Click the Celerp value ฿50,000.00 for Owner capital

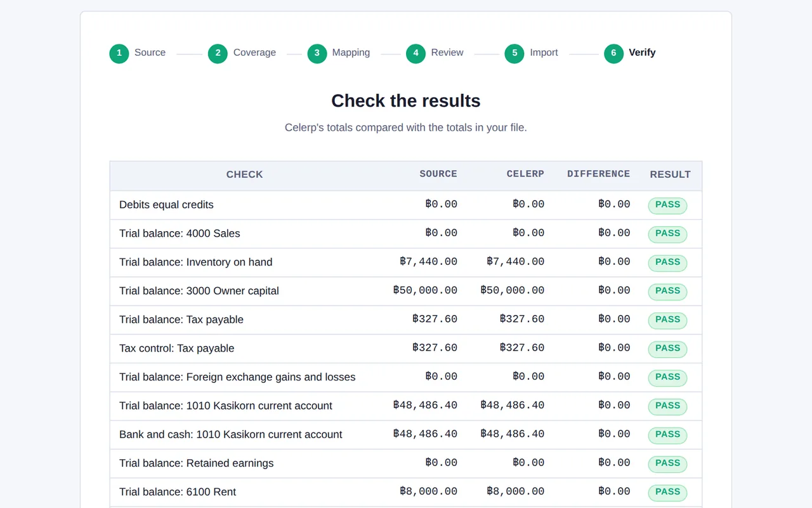(513, 290)
